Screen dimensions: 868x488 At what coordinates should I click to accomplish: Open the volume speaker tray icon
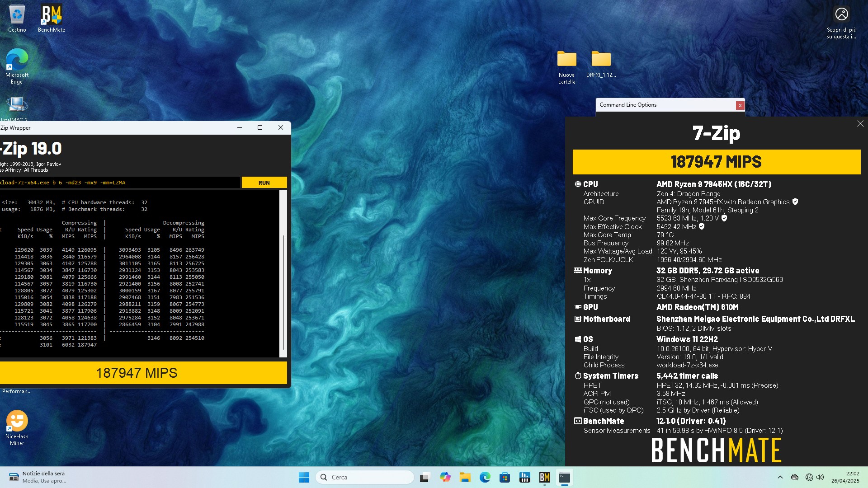(x=820, y=477)
